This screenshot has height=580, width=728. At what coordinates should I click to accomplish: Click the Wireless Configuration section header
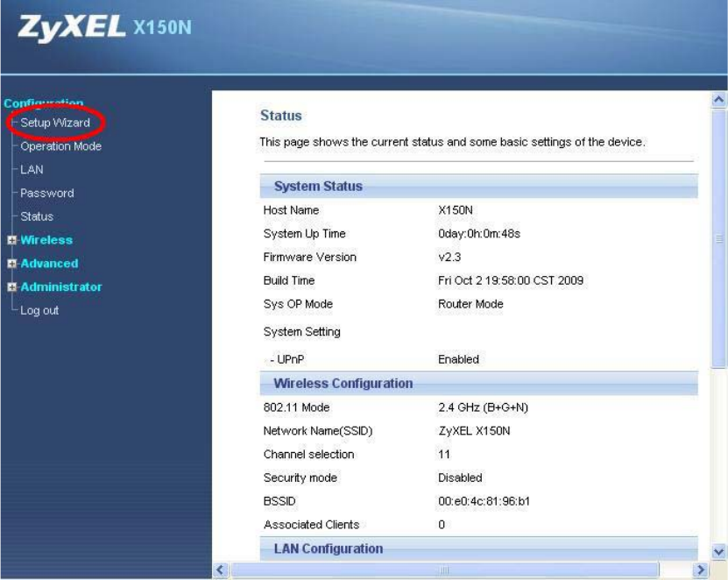coord(478,384)
